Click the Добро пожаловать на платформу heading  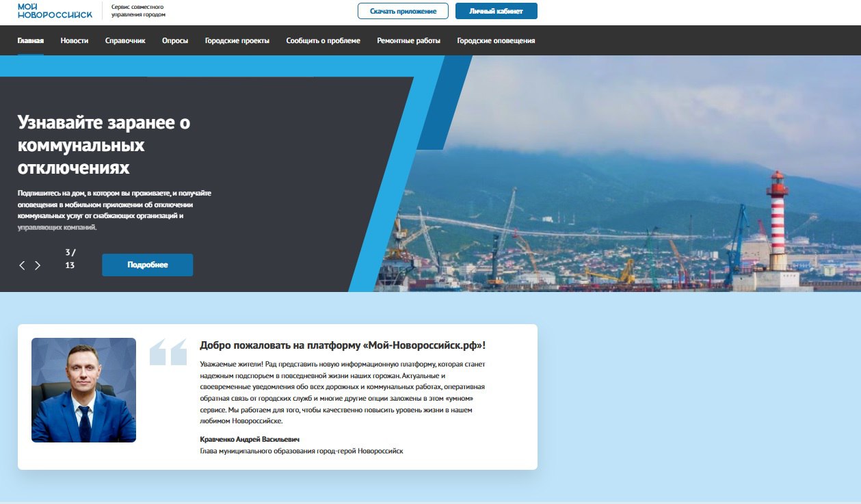pos(342,345)
